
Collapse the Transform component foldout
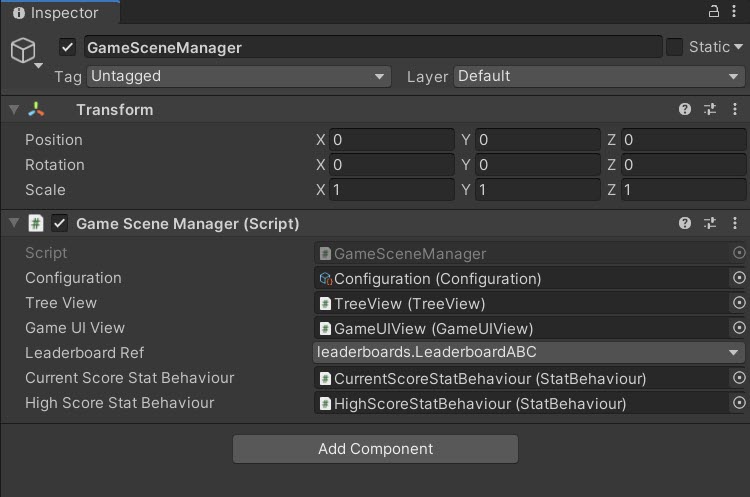(x=13, y=110)
